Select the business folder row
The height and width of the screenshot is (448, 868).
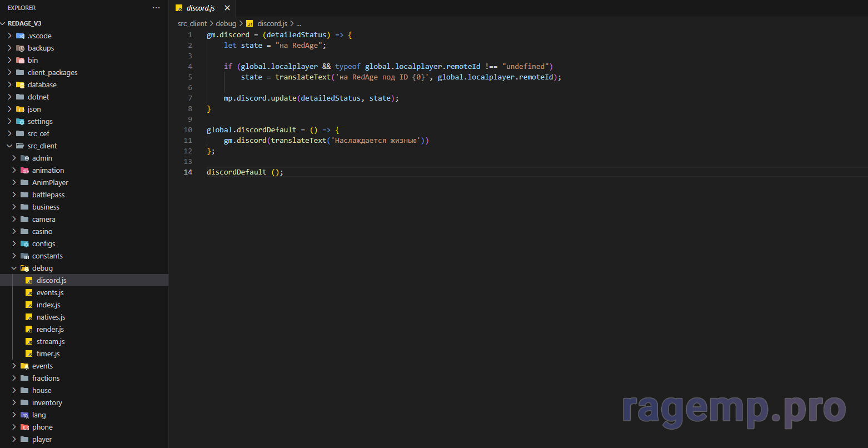(x=84, y=207)
